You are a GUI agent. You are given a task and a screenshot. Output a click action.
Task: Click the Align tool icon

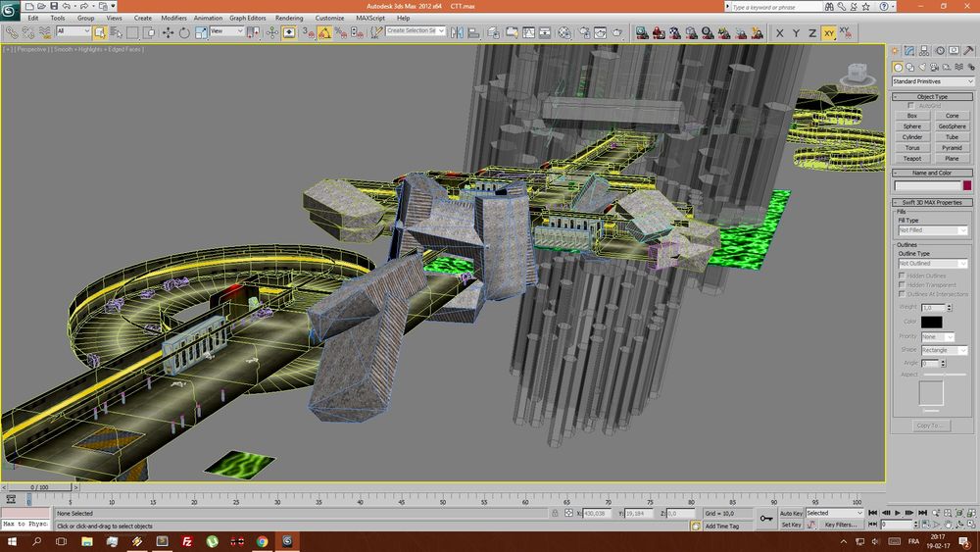click(473, 32)
